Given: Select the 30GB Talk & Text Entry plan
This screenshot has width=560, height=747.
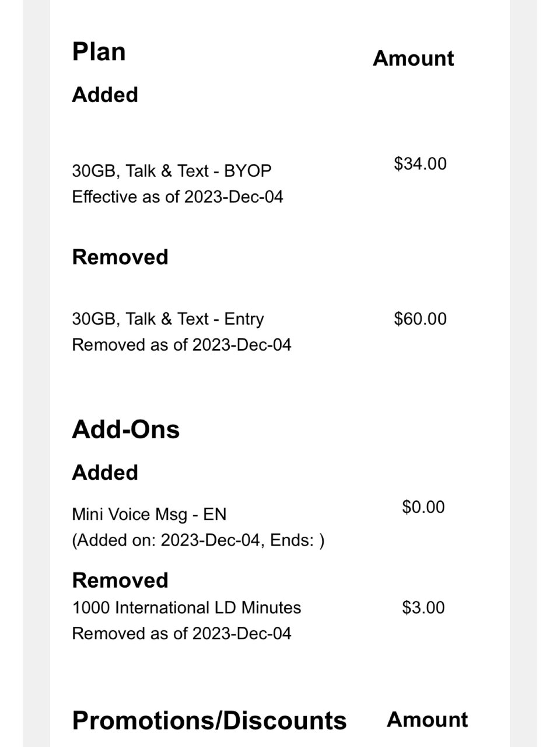Looking at the screenshot, I should 168,319.
